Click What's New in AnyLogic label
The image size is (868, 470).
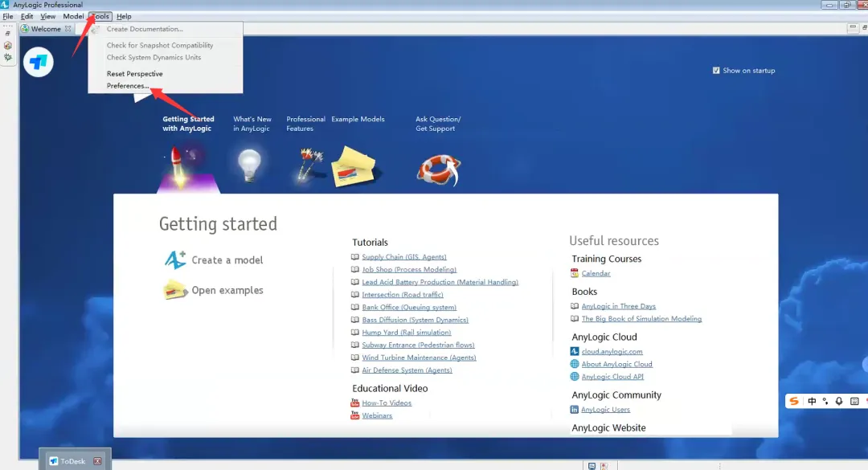pos(252,124)
